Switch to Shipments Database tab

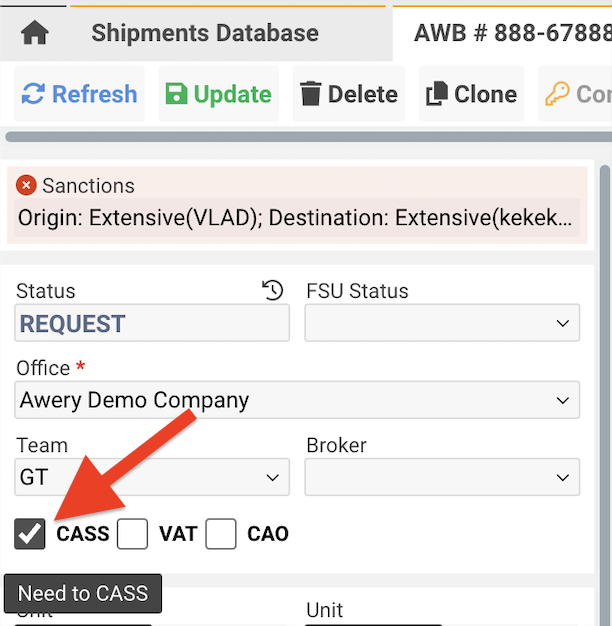pos(204,33)
